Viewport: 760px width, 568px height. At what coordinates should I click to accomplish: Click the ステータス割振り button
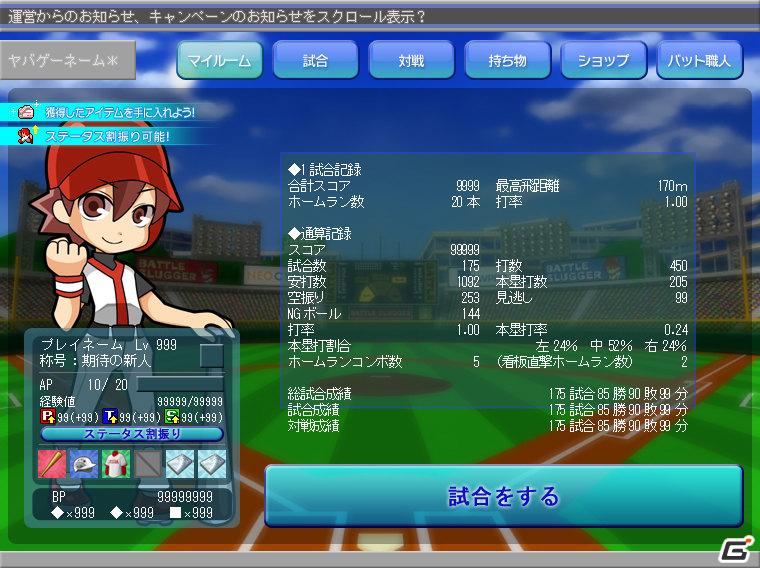point(132,434)
